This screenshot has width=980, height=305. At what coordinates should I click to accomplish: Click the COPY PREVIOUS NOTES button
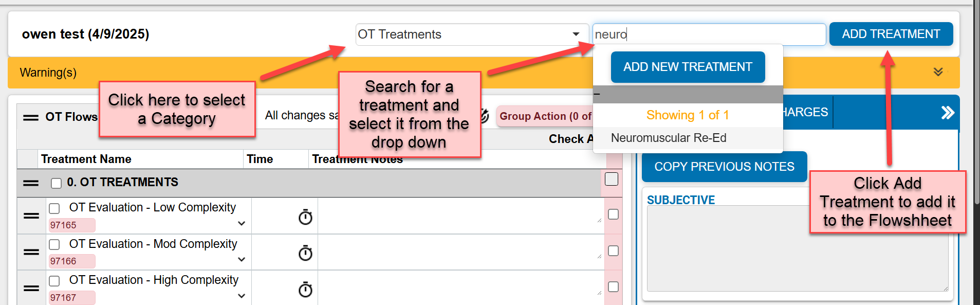point(724,167)
